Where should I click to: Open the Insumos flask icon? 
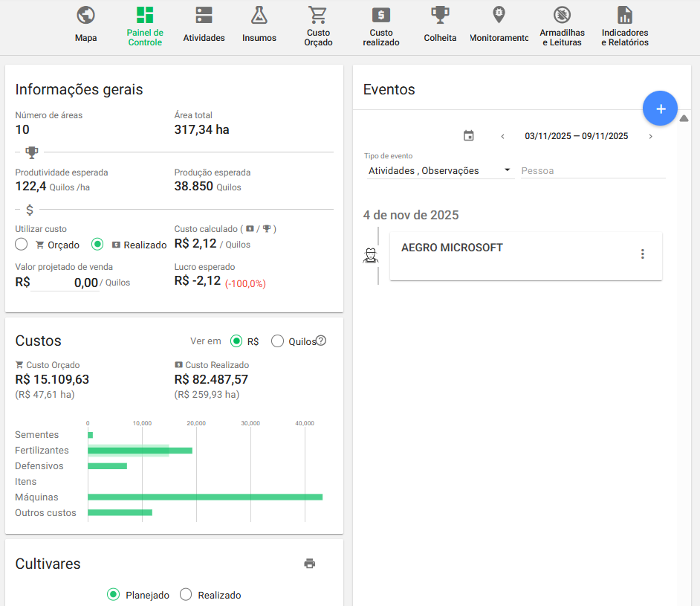(259, 15)
